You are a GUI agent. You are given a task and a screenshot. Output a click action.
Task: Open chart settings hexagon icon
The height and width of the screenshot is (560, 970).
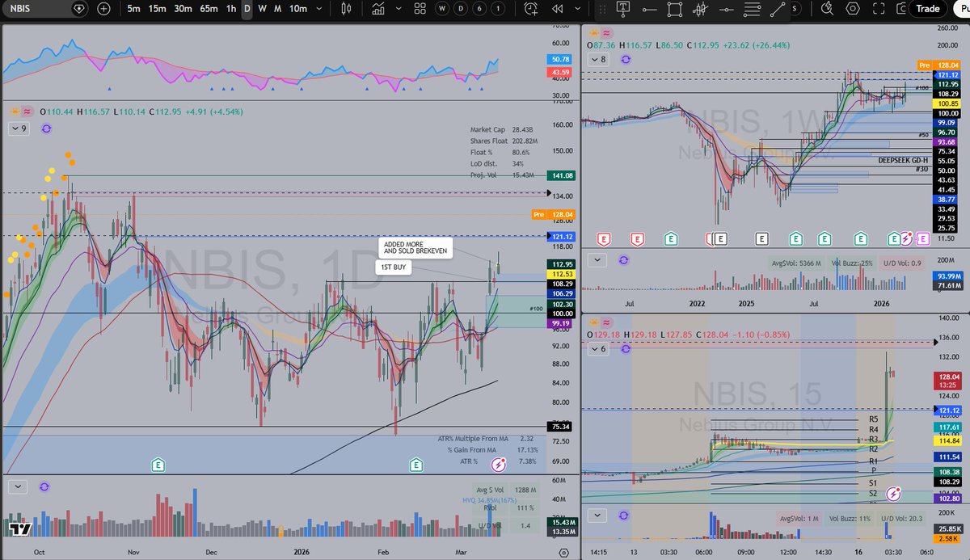[853, 9]
